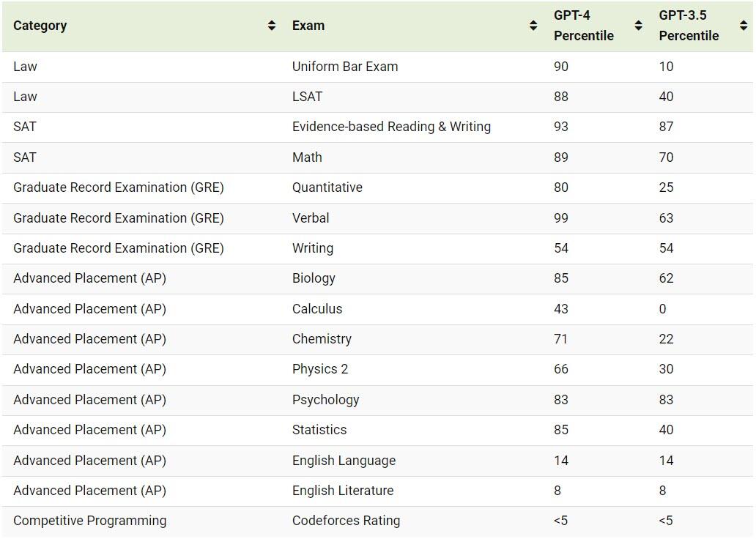The height and width of the screenshot is (539, 756).
Task: Select the GPT-3.5 Percentile header label
Action: click(x=689, y=26)
